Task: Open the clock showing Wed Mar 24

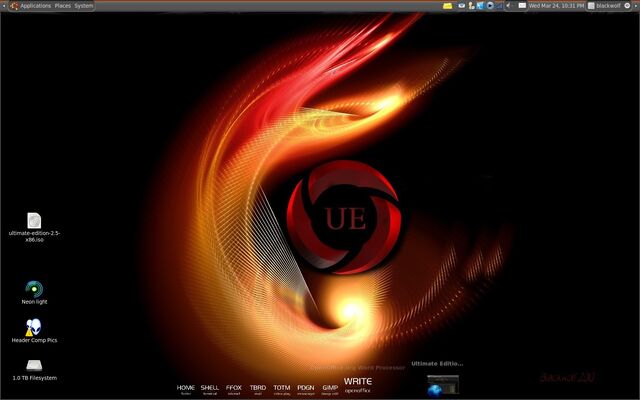Action: tap(556, 6)
